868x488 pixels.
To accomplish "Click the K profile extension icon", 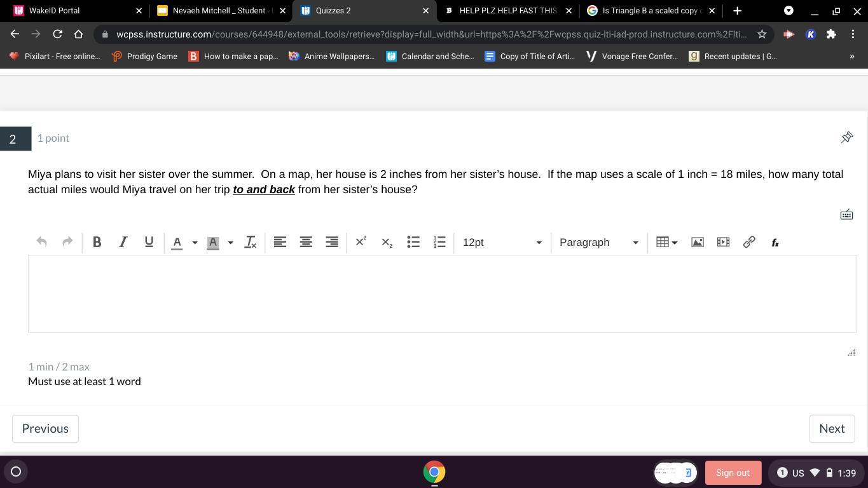I will pyautogui.click(x=810, y=34).
